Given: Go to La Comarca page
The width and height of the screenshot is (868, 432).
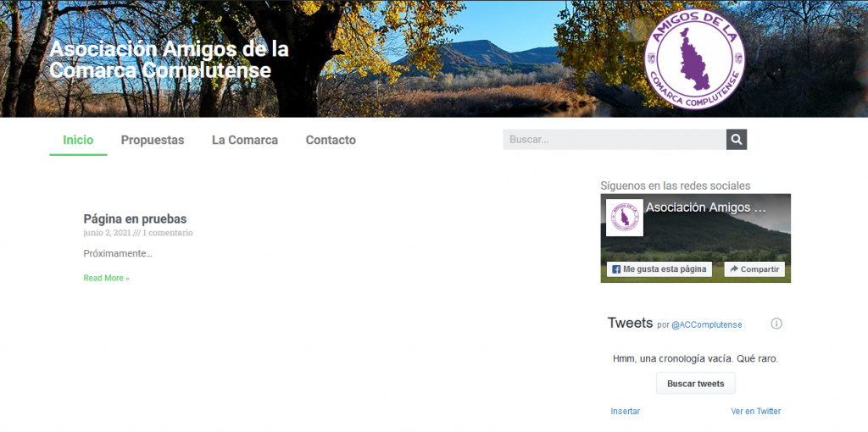Looking at the screenshot, I should (x=245, y=141).
